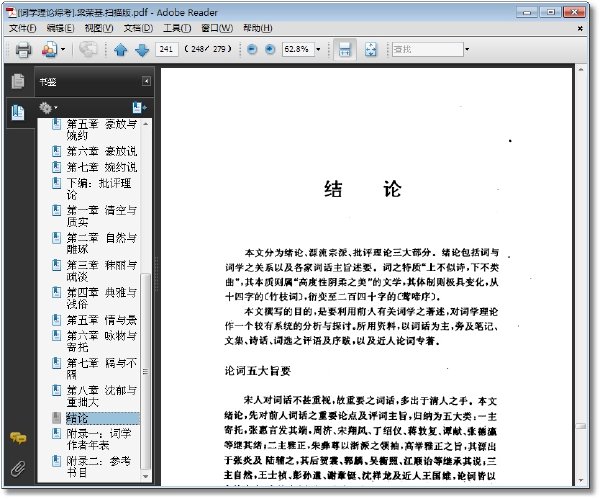Click bookmark icon beside 下编：批评理论
Viewport: 600px width, 499px height.
(x=57, y=183)
